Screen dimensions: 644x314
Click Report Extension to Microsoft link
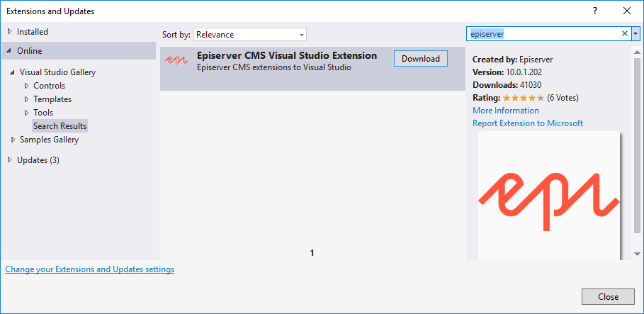tap(528, 123)
